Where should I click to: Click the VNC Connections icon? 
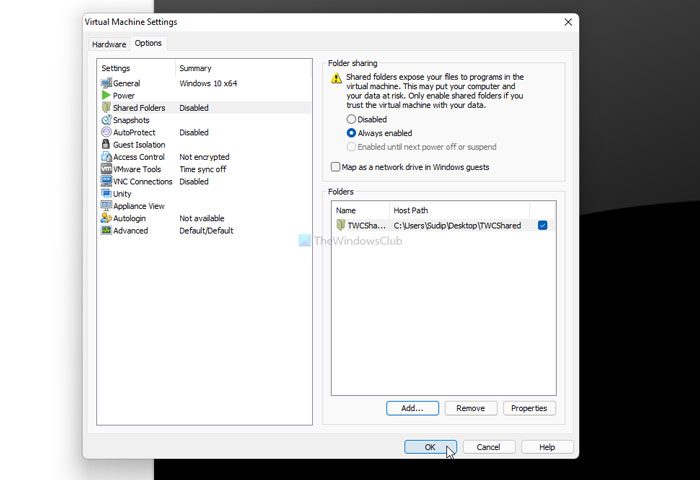pos(106,181)
